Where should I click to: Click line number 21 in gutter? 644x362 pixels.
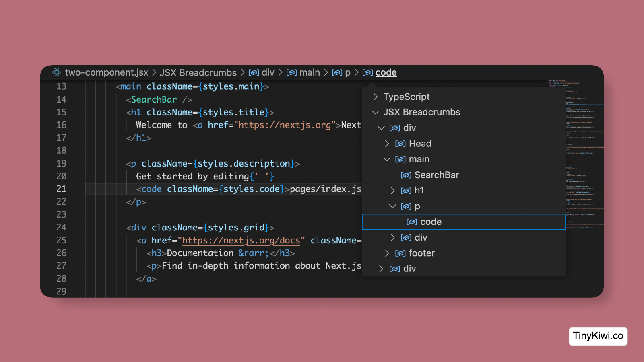click(x=61, y=189)
